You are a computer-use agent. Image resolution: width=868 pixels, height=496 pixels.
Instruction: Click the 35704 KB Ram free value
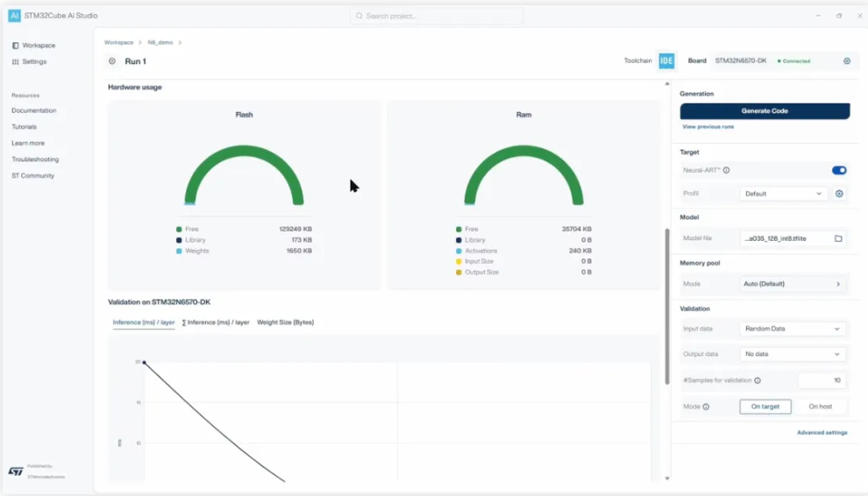[576, 230]
